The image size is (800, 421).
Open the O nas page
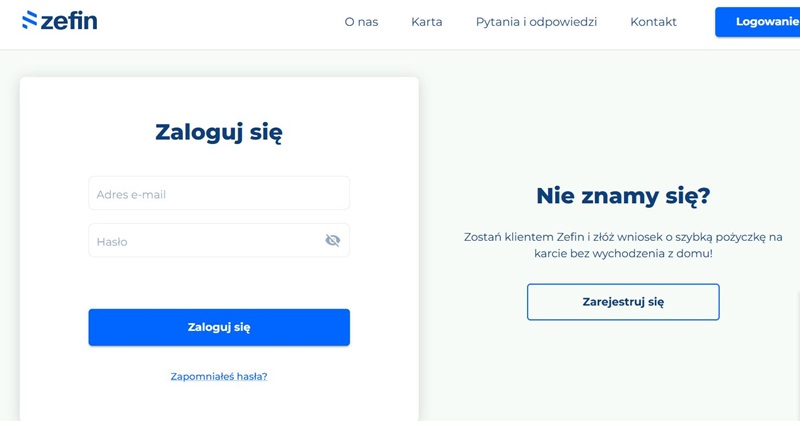coord(361,22)
